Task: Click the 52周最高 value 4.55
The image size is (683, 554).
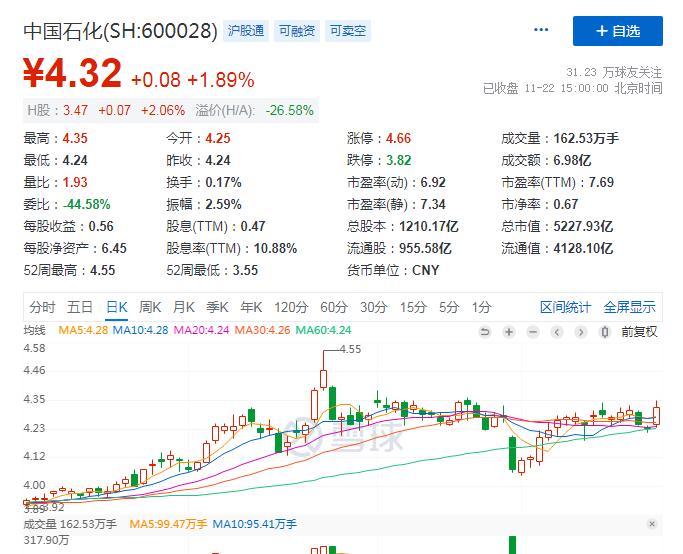Action: [102, 270]
